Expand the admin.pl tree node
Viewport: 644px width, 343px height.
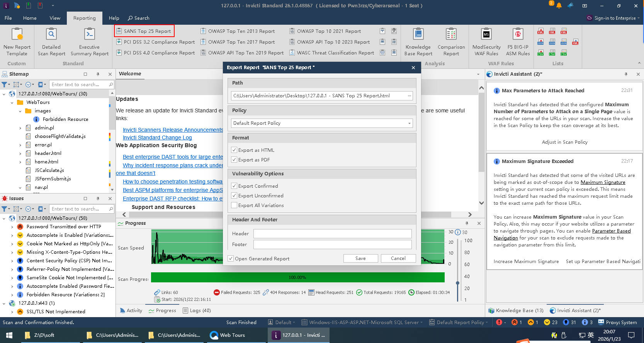(20, 128)
